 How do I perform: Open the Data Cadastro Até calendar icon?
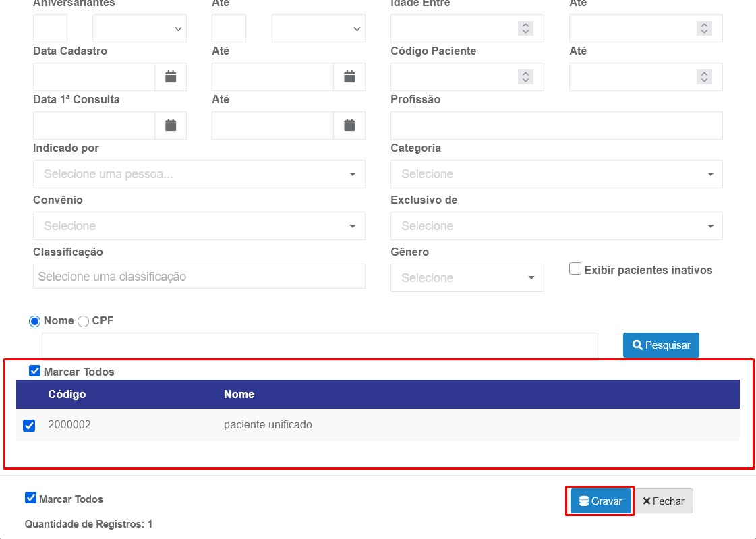tap(349, 77)
